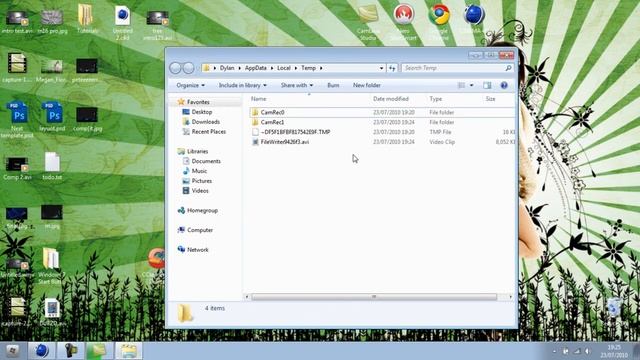Sort files by the Name column
Image resolution: width=640 pixels, height=360 pixels.
[258, 99]
